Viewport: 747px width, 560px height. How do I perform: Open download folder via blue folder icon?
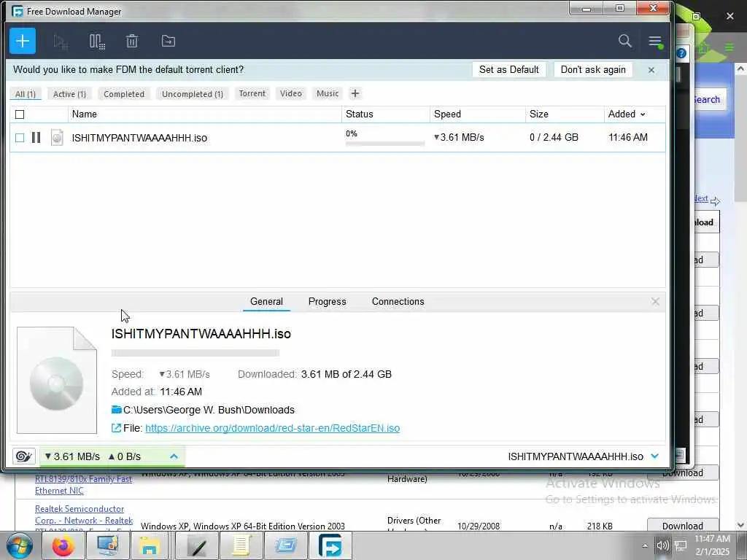(x=116, y=410)
